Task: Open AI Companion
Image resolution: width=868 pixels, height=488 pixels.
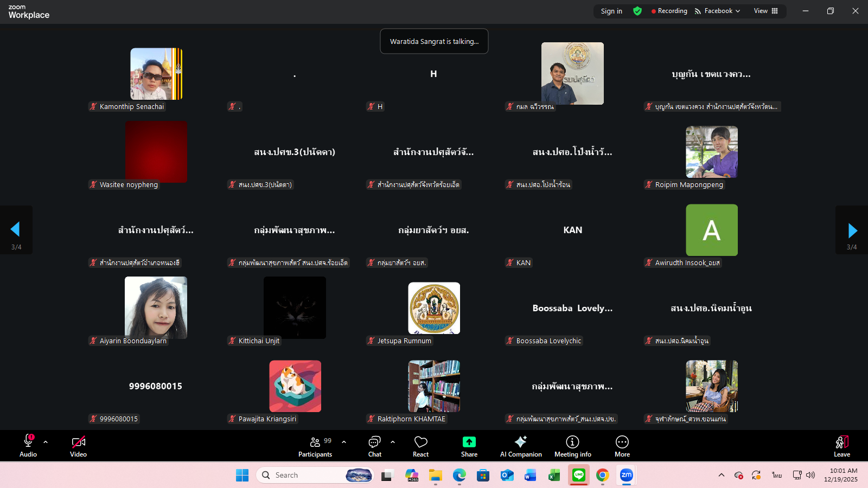Action: (x=521, y=446)
